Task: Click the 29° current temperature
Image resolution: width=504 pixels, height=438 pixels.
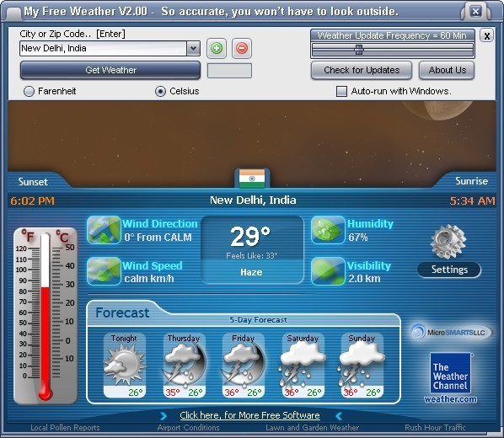Action: pyautogui.click(x=250, y=237)
